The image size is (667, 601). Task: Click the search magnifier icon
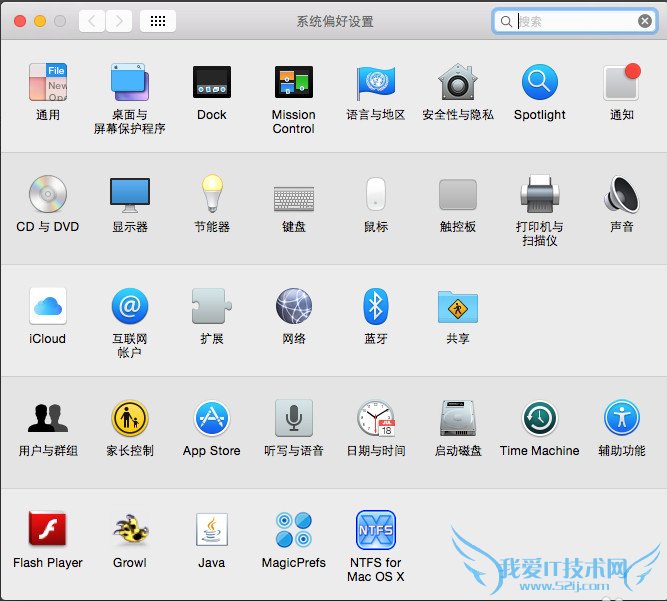(x=506, y=21)
